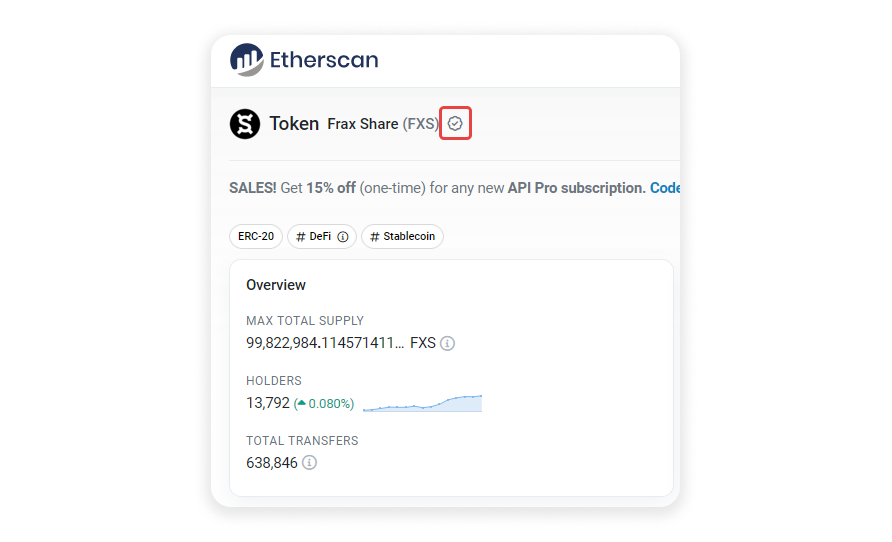The width and height of the screenshot is (892, 542).
Task: Click the holders trend sparkline chart
Action: (x=422, y=403)
